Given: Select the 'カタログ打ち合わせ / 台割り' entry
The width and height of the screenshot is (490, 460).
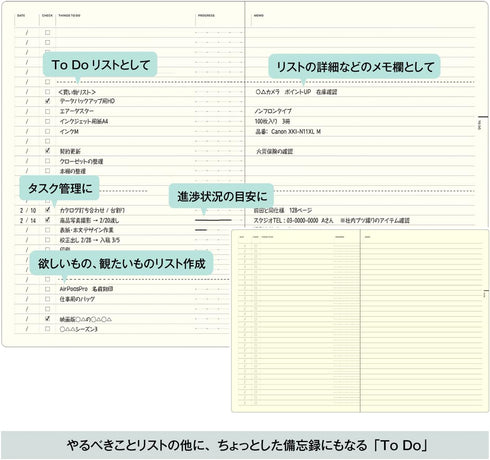Looking at the screenshot, I should 92,210.
